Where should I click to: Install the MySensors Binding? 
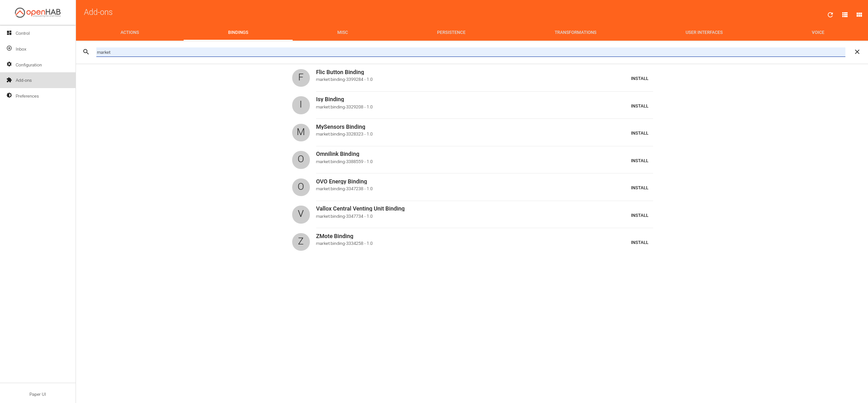[640, 133]
